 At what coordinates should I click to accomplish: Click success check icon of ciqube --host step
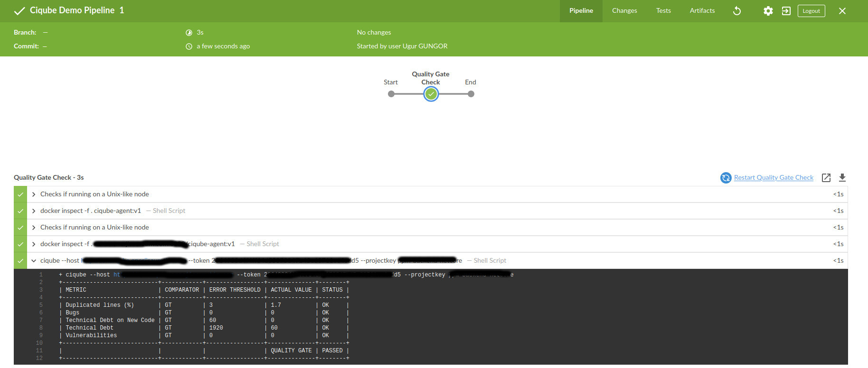pyautogui.click(x=20, y=261)
